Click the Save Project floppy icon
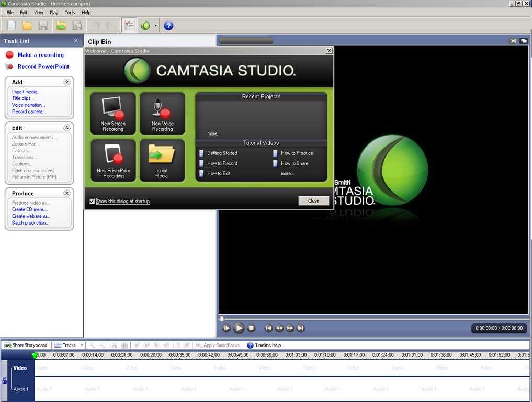The image size is (532, 402). point(43,26)
